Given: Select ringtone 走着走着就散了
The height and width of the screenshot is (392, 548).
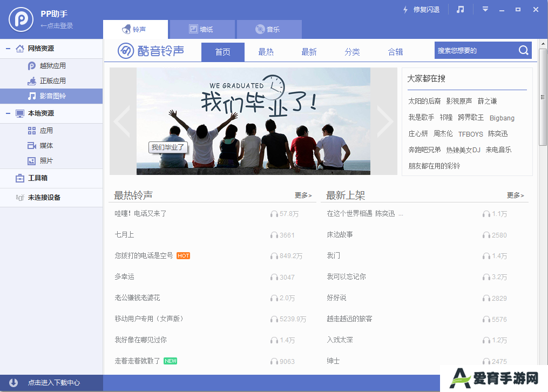Looking at the screenshot, I should 137,361.
